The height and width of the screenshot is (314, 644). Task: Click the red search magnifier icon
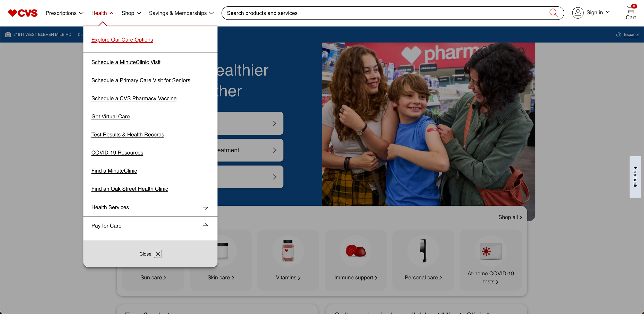pos(553,13)
